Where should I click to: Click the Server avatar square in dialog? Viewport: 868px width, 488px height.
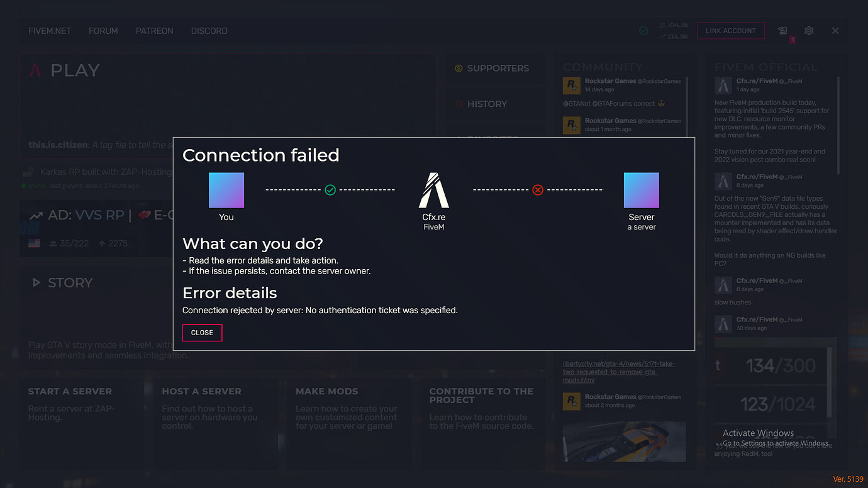[642, 191]
